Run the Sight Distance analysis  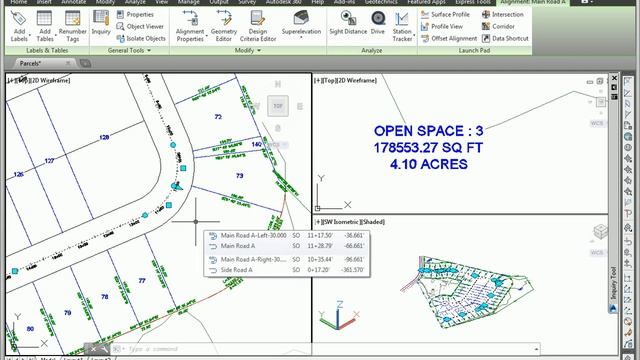point(348,22)
